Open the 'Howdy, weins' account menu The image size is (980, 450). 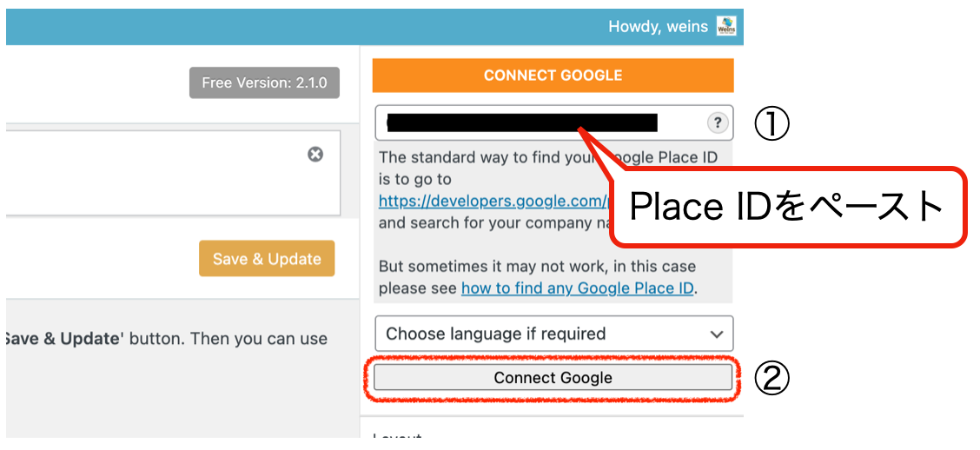coord(658,27)
